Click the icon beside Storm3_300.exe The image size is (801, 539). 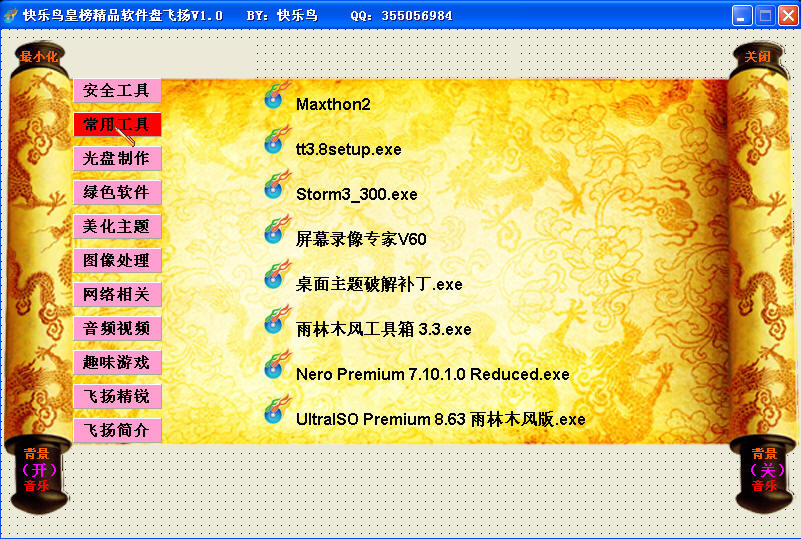pyautogui.click(x=277, y=185)
